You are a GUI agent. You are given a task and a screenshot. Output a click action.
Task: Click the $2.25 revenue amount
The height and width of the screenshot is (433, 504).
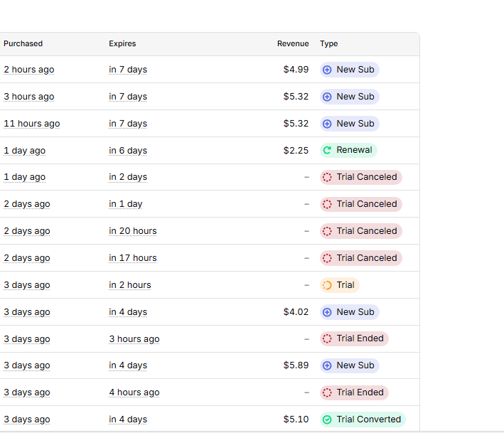point(296,151)
